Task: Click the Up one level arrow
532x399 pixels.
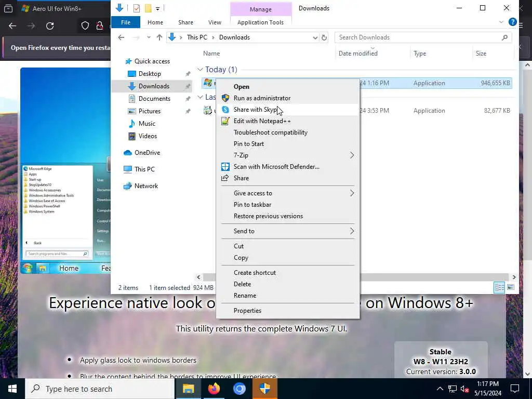Action: pyautogui.click(x=159, y=37)
